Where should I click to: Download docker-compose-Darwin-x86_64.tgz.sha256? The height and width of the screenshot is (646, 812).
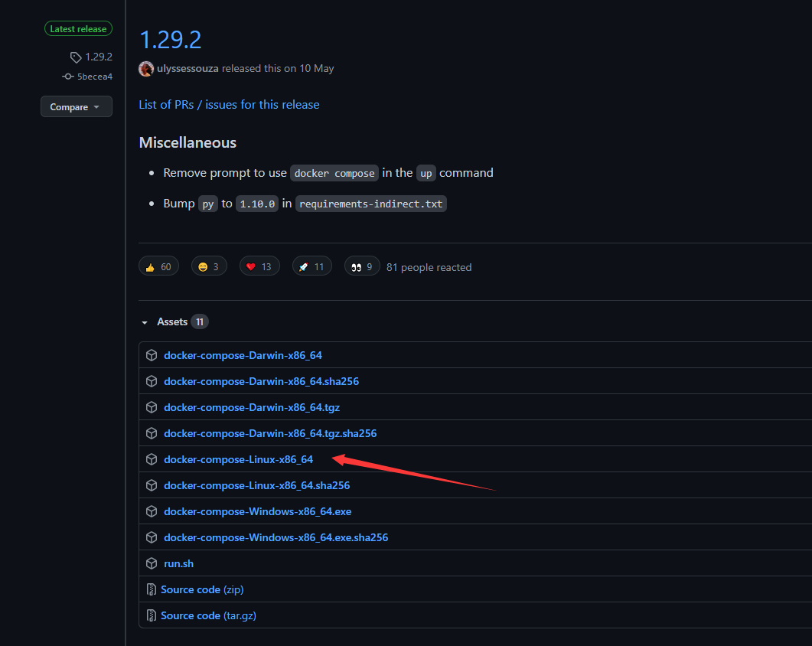tap(270, 433)
